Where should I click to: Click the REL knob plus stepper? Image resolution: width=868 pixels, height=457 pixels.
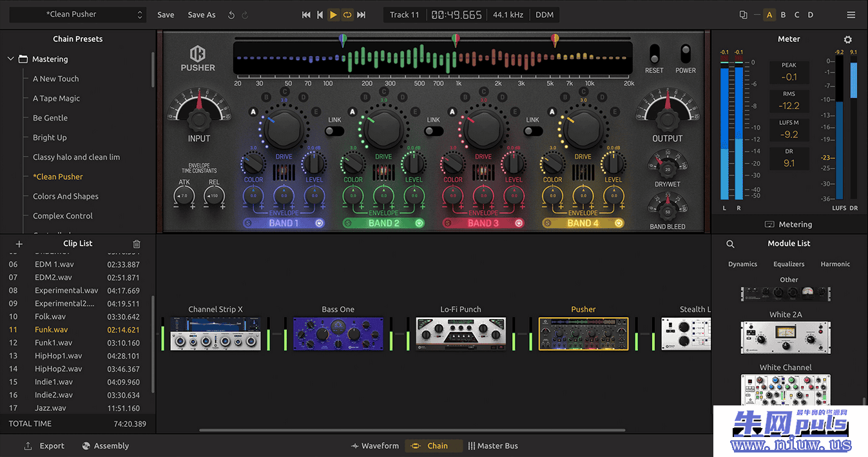[x=223, y=207]
